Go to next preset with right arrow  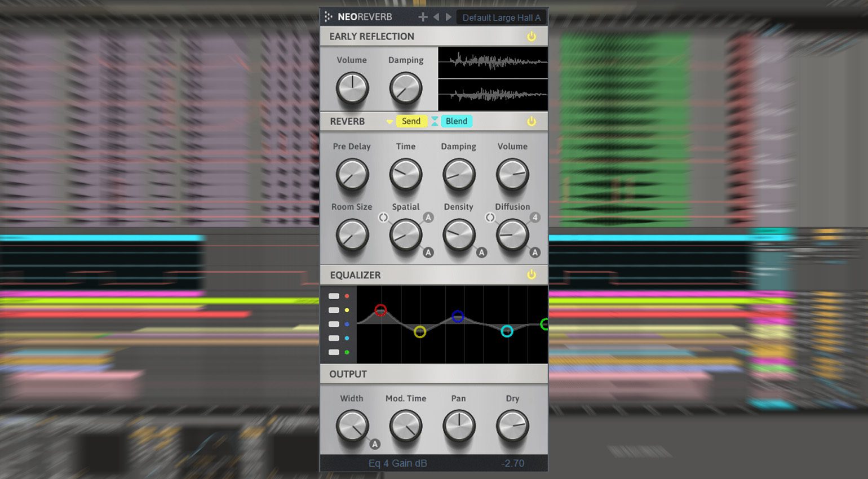(x=449, y=17)
